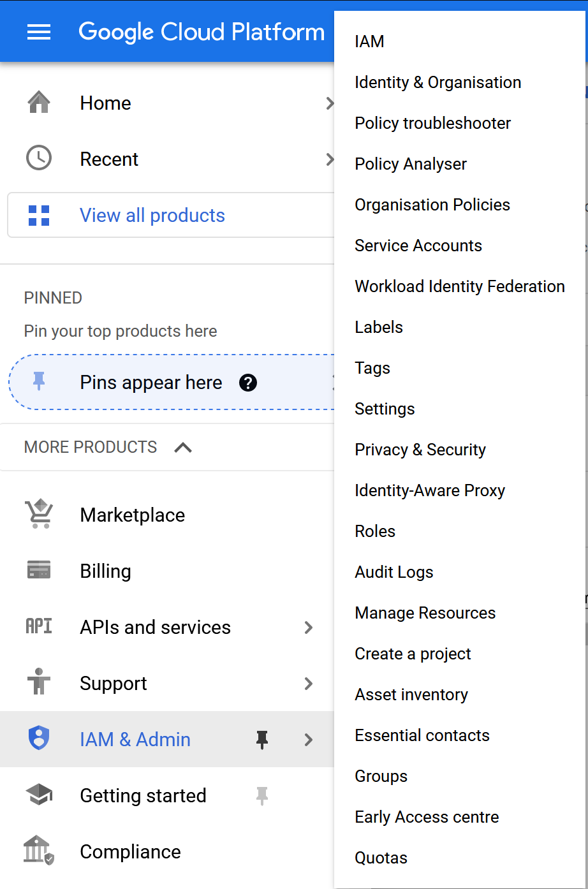This screenshot has width=588, height=889.
Task: Expand the Support submenu arrow
Action: tap(309, 684)
